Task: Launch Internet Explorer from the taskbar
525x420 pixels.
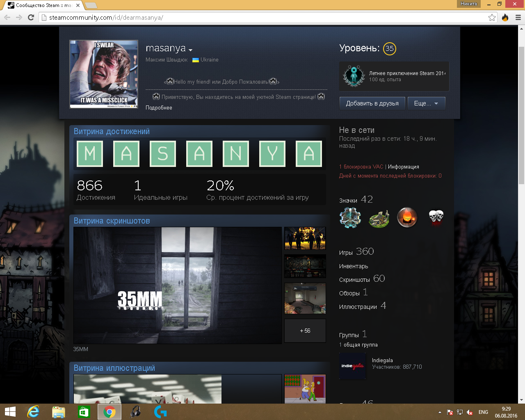Action: [33, 412]
